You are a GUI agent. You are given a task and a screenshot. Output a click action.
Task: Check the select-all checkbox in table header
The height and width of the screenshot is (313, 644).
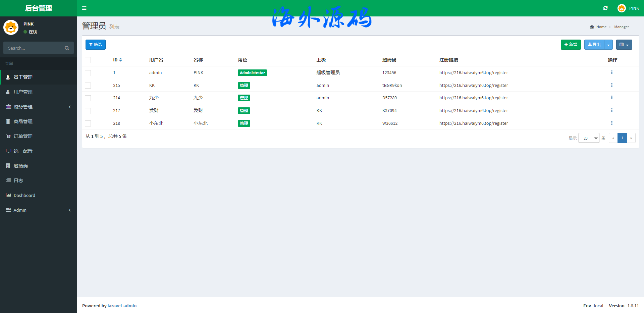[x=88, y=60]
